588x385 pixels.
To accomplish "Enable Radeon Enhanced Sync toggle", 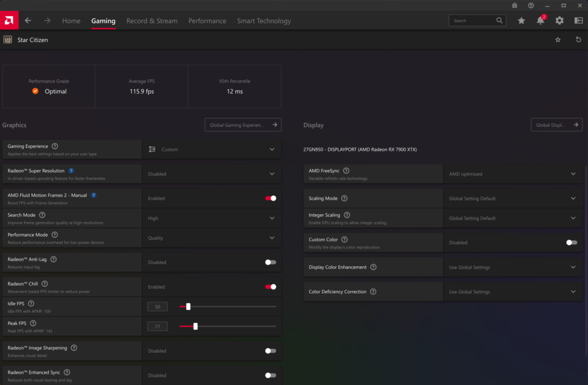I will point(271,375).
